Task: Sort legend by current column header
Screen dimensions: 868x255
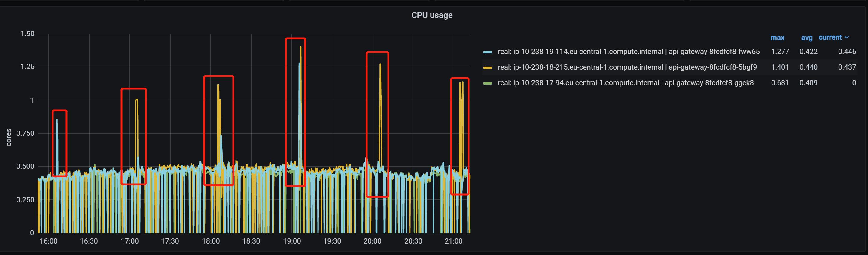Action: click(830, 37)
